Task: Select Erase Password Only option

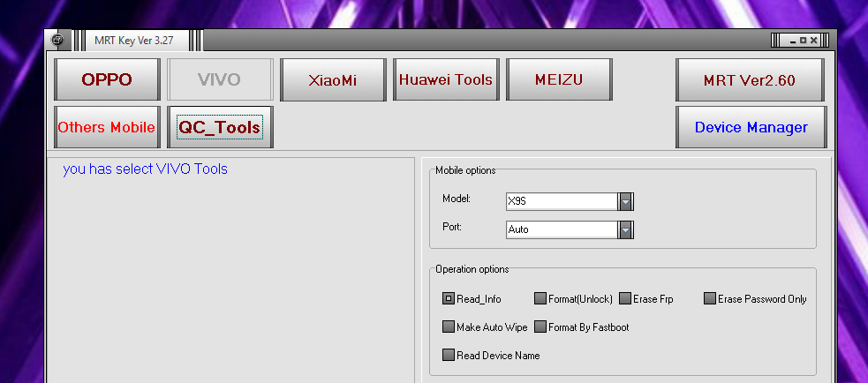Action: (x=755, y=299)
